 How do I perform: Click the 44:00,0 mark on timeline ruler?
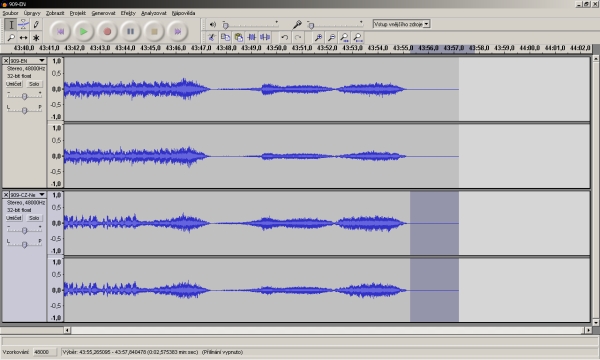530,48
